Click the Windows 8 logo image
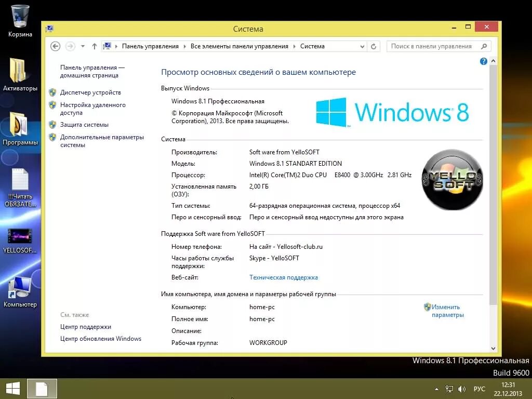The image size is (532, 399). coord(392,112)
